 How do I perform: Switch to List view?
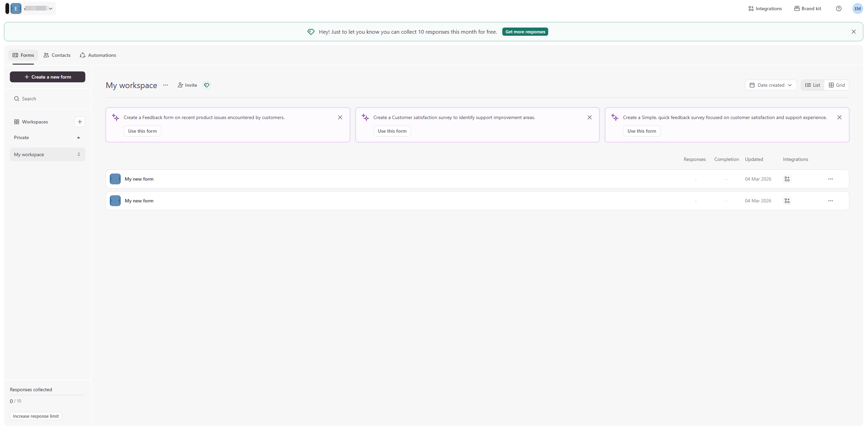(813, 85)
